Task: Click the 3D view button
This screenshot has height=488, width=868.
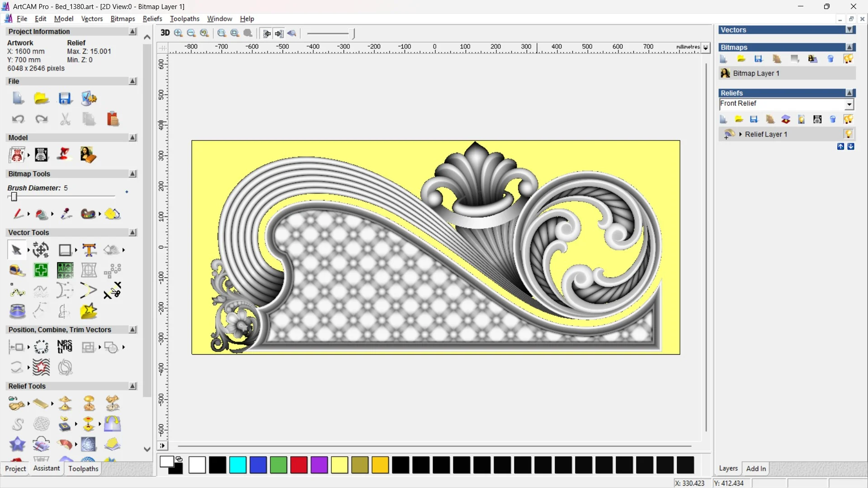Action: point(165,33)
